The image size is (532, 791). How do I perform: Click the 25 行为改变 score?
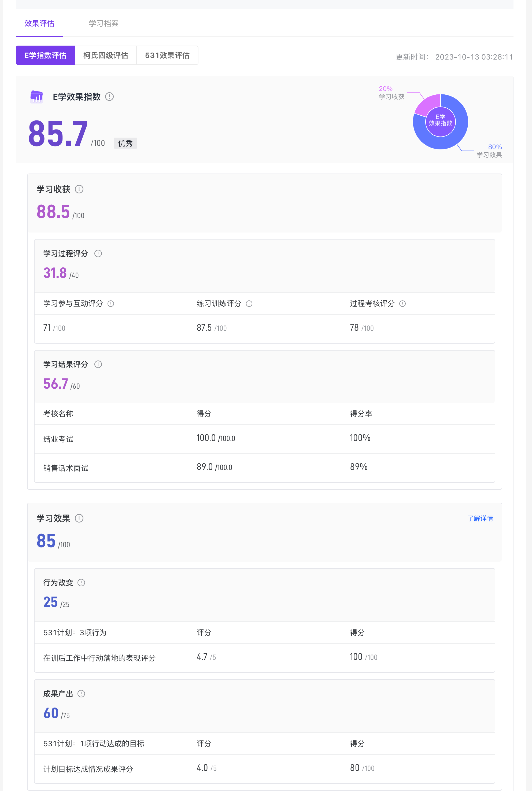pos(50,602)
